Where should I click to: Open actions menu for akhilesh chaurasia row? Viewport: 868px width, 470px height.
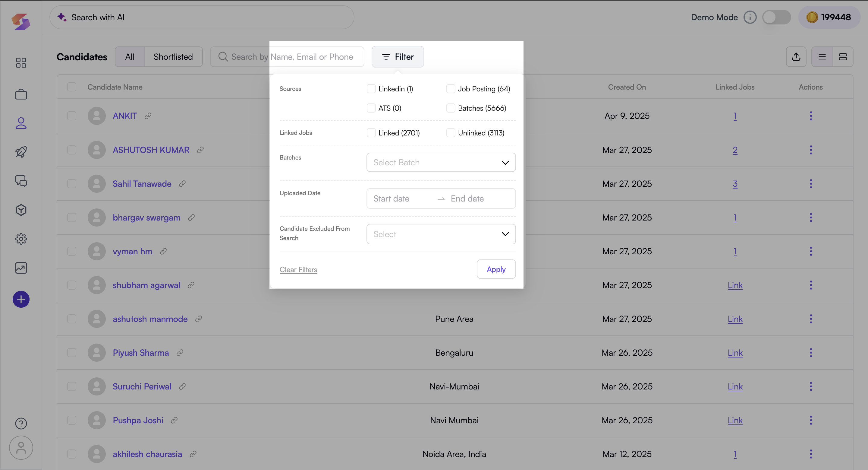811,454
